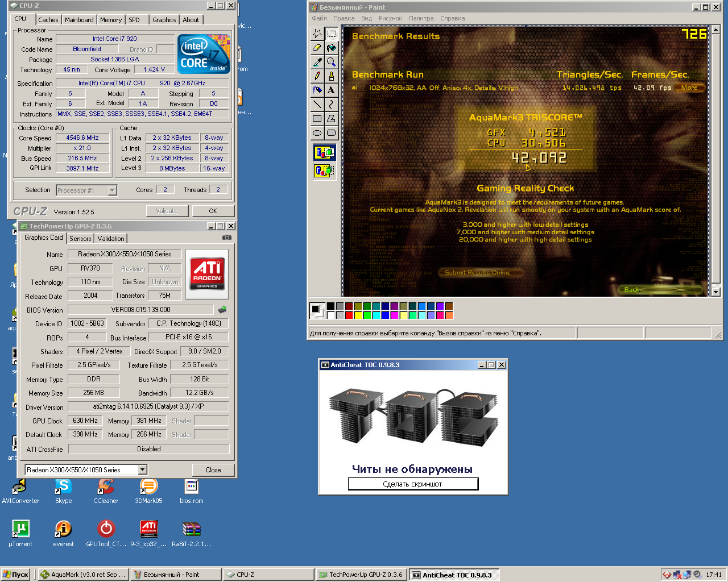Choose the Pencil tool in Paint
728x582 pixels.
pyautogui.click(x=317, y=76)
